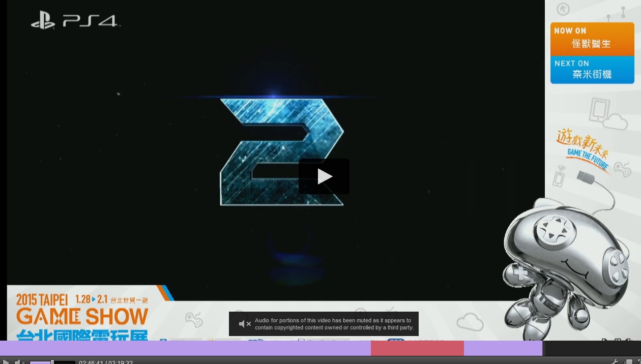This screenshot has height=364, width=641.
Task: Open player settings via wrench icon
Action: pos(614,362)
